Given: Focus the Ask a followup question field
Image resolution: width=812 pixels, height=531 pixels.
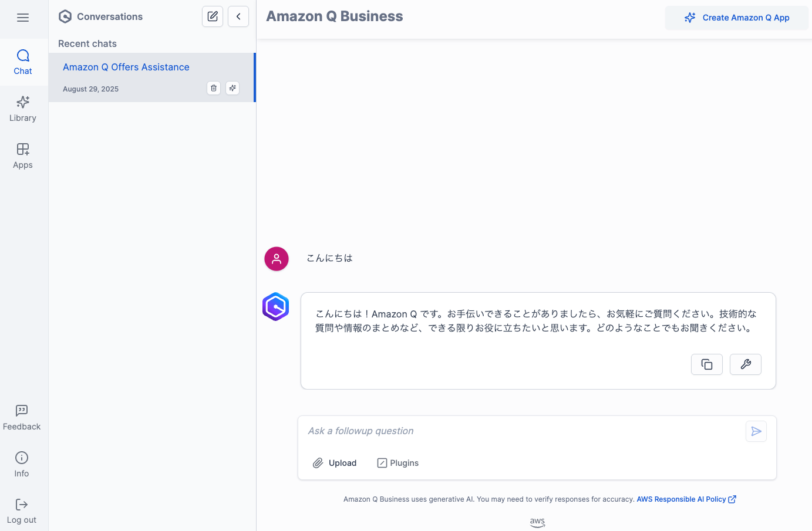Looking at the screenshot, I should pos(523,431).
